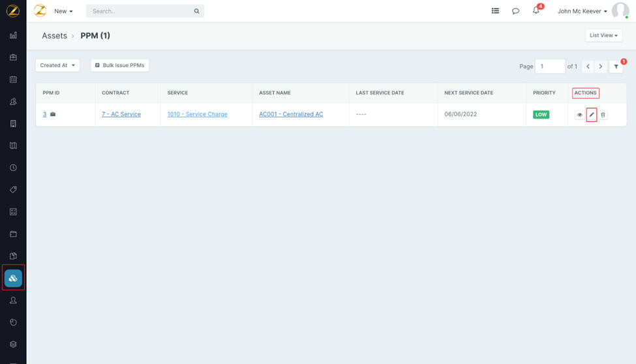Expand the Created At dropdown

click(57, 65)
